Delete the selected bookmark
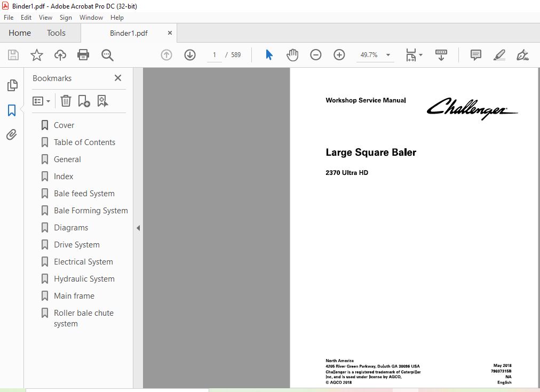This screenshot has height=392, width=540. click(x=66, y=101)
